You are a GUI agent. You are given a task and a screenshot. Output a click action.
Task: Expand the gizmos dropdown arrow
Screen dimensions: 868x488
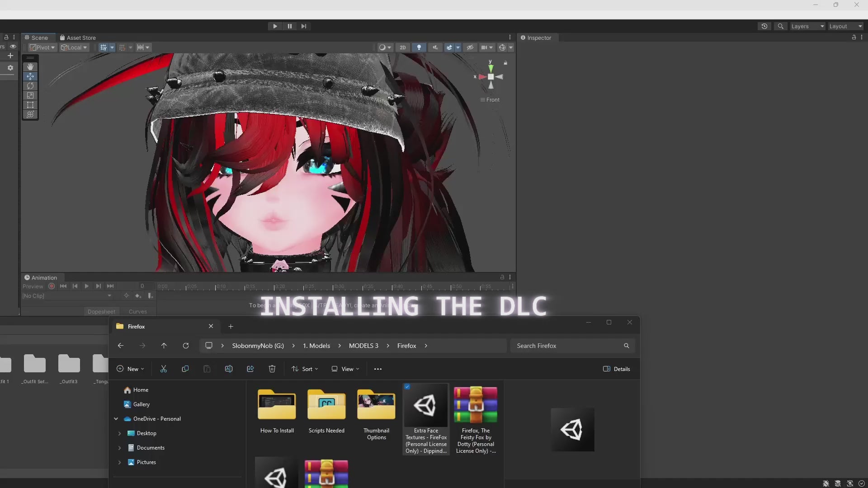pyautogui.click(x=511, y=47)
